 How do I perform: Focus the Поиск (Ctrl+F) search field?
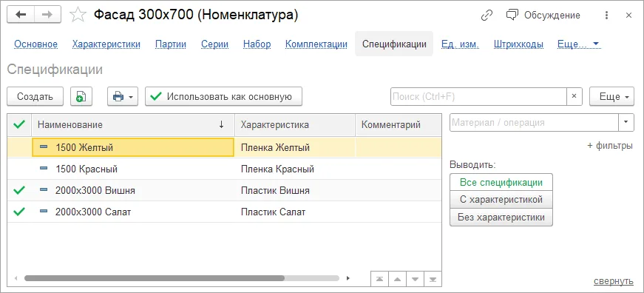[478, 97]
